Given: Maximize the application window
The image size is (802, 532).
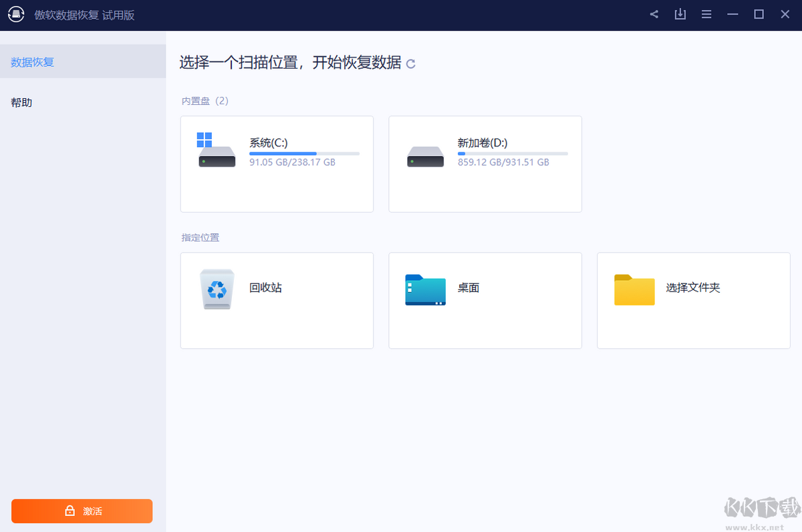Looking at the screenshot, I should click(759, 15).
